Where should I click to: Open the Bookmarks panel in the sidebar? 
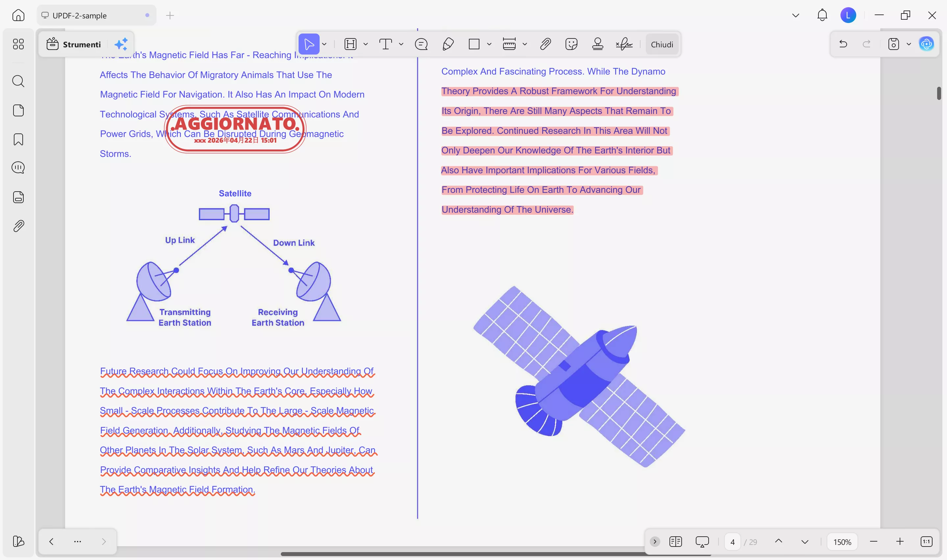(x=18, y=139)
